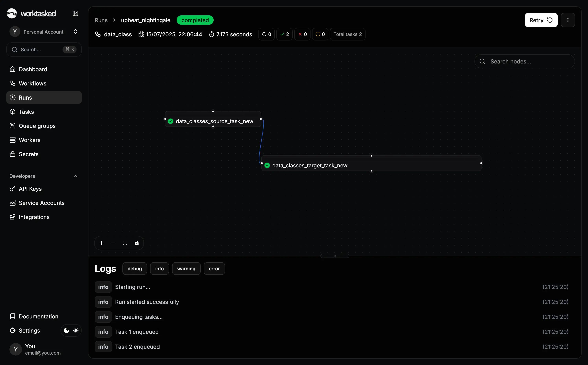Focus the sidebar Search field
Viewport: 588px width, 365px height.
pos(44,50)
